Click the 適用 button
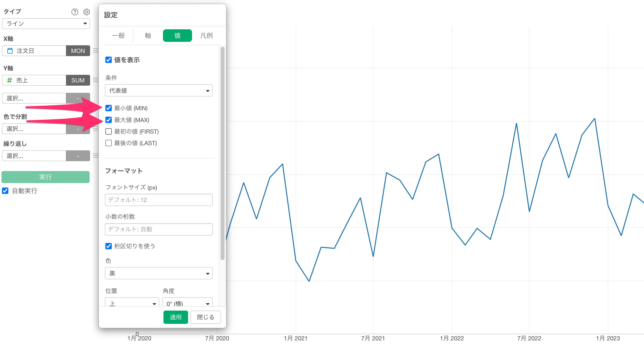This screenshot has width=644, height=347. [x=176, y=317]
